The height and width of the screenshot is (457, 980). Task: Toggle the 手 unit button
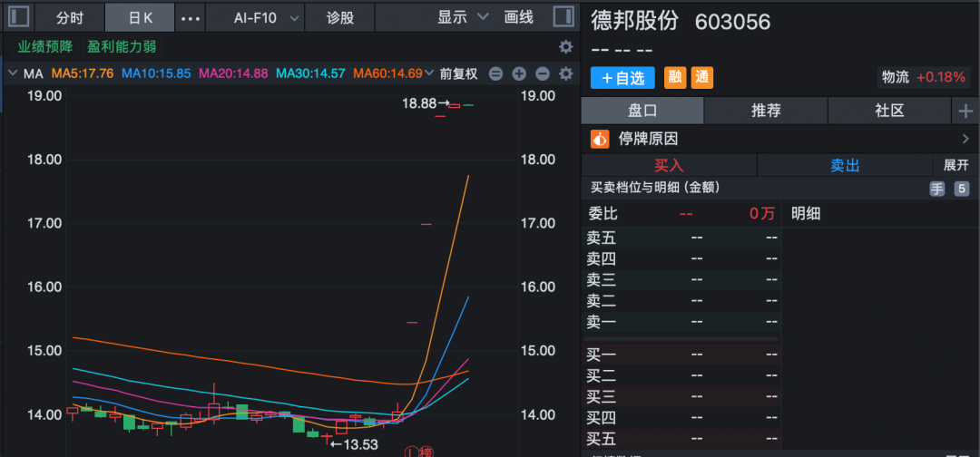(x=936, y=189)
